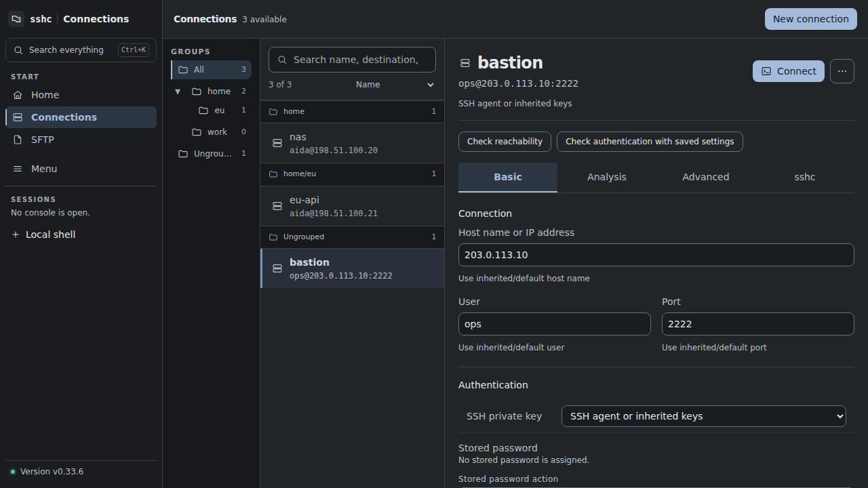Click New connection button
The image size is (868, 488).
(811, 19)
